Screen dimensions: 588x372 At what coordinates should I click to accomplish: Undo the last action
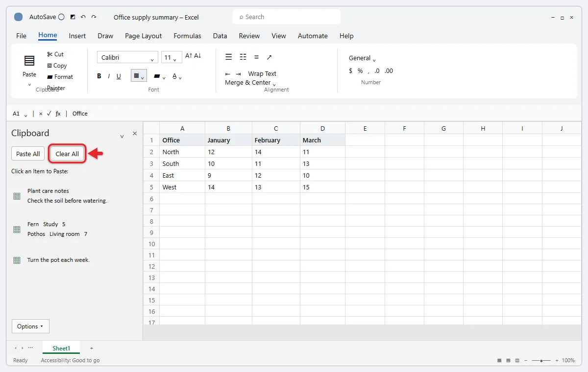(83, 17)
